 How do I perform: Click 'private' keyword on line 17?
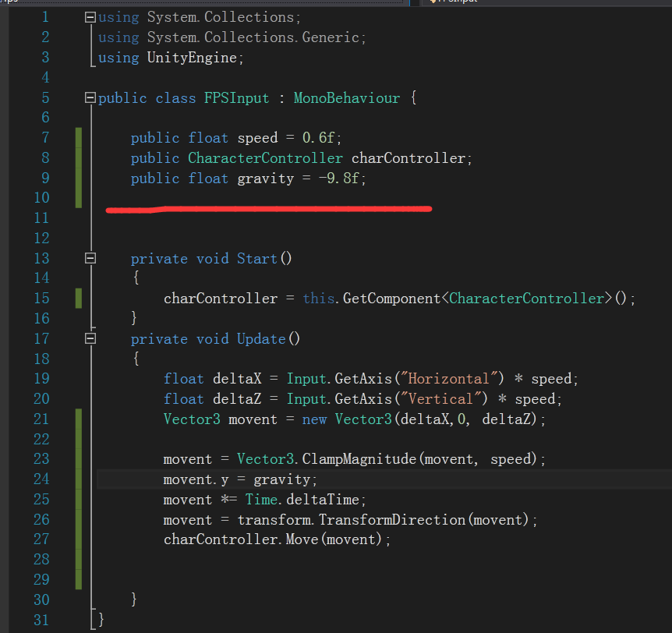pyautogui.click(x=159, y=339)
